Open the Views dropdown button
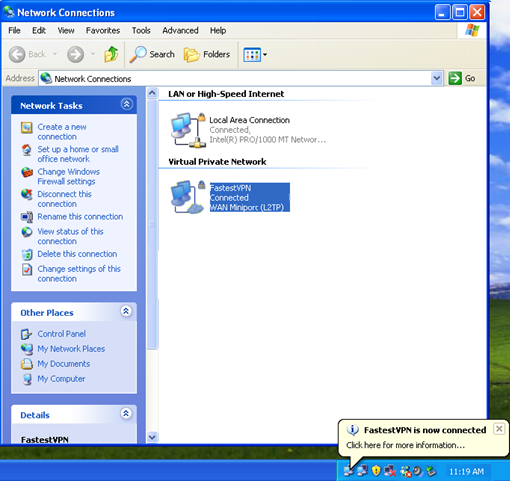Image resolution: width=510 pixels, height=481 pixels. click(255, 55)
